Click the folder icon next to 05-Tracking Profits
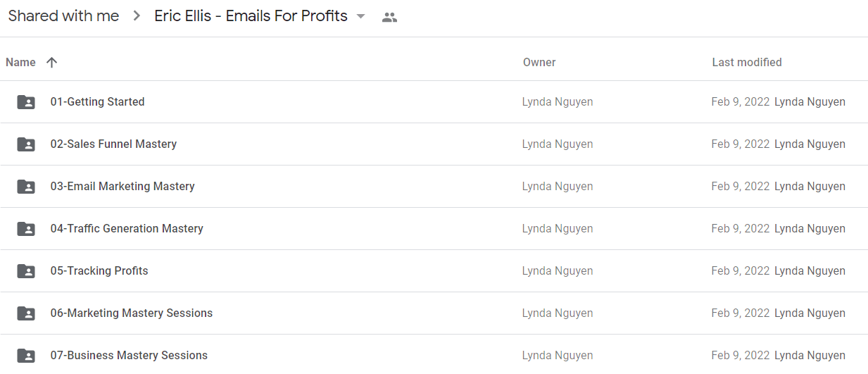Image resolution: width=868 pixels, height=374 pixels. 26,271
